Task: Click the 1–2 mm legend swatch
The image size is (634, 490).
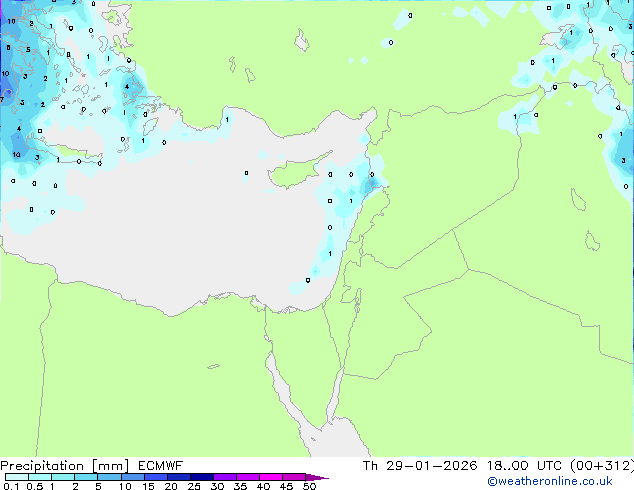Action: click(63, 477)
